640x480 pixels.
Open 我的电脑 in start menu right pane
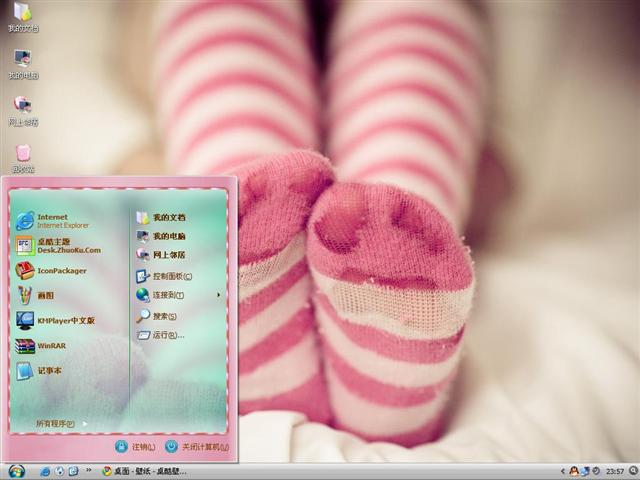pyautogui.click(x=161, y=236)
